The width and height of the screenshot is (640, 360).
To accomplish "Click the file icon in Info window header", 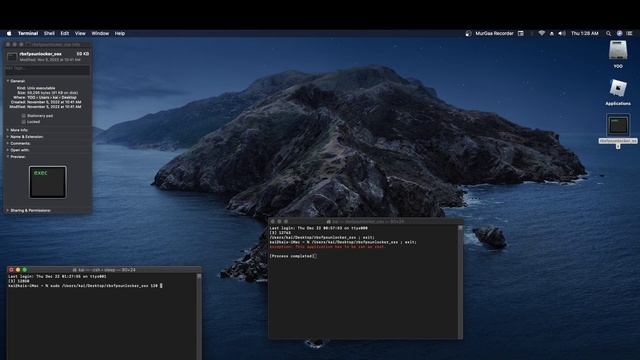I will tap(12, 56).
